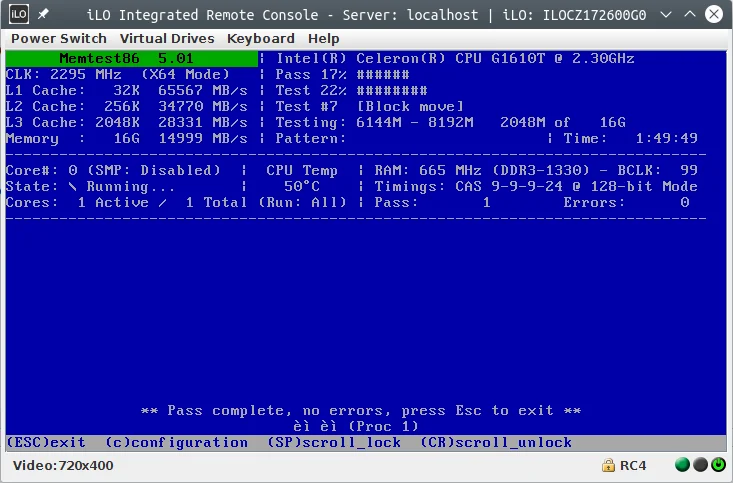Open the Help menu
The width and height of the screenshot is (733, 483).
click(323, 38)
